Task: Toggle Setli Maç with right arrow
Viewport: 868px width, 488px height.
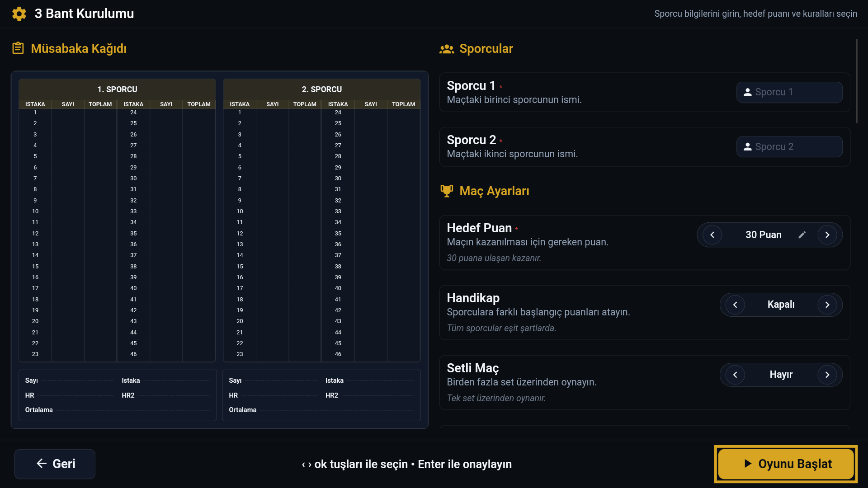Action: click(x=827, y=375)
